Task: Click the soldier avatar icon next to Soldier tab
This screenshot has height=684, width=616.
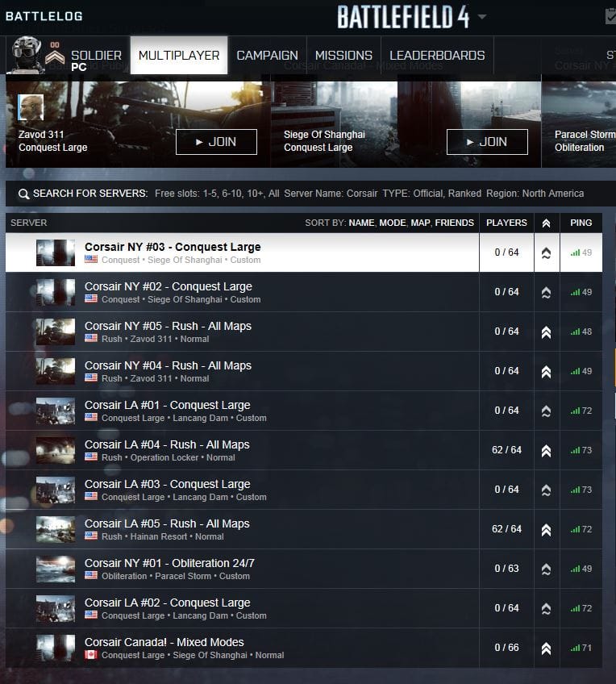Action: tap(27, 55)
